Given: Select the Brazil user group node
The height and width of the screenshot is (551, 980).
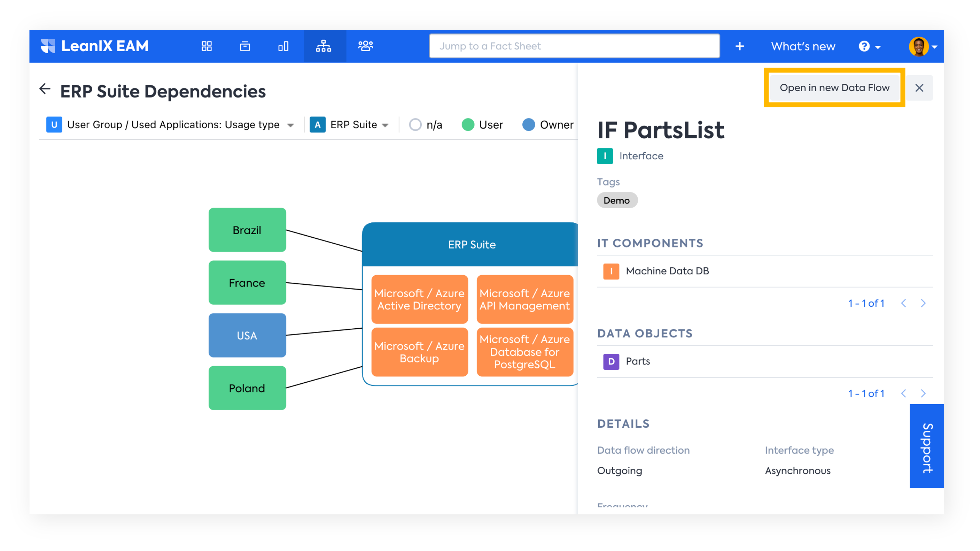Looking at the screenshot, I should (x=247, y=230).
